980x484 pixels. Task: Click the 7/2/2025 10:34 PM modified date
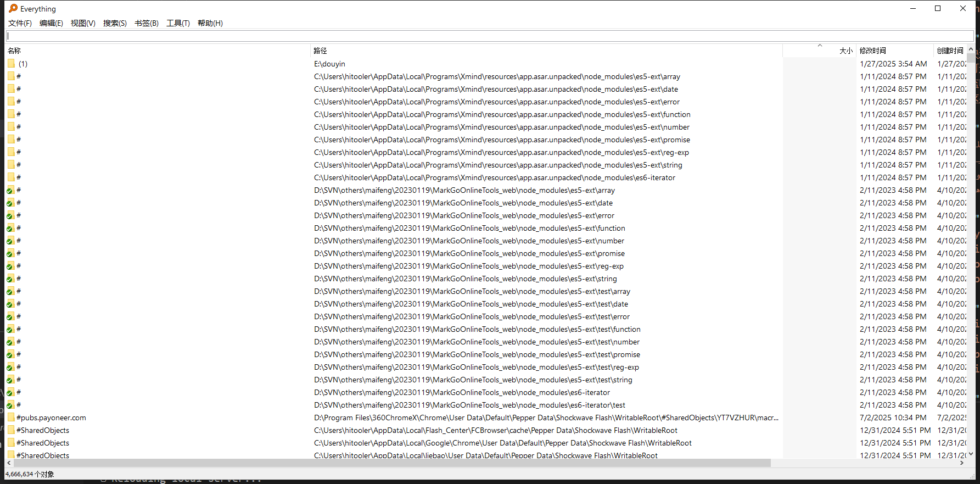pos(893,418)
